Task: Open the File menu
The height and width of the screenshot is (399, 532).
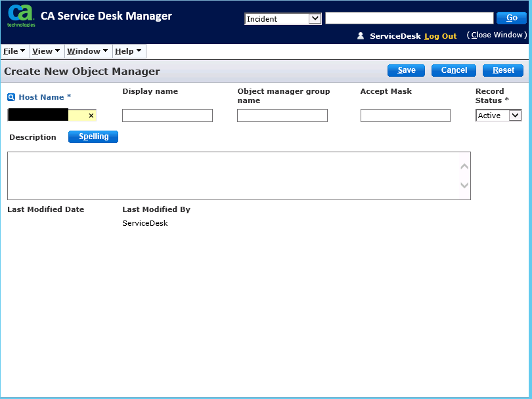Action: 14,51
